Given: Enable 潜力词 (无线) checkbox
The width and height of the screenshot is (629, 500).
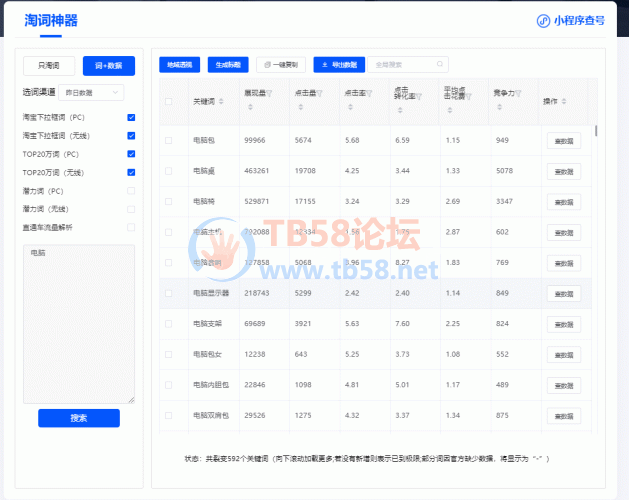Looking at the screenshot, I should (x=131, y=209).
